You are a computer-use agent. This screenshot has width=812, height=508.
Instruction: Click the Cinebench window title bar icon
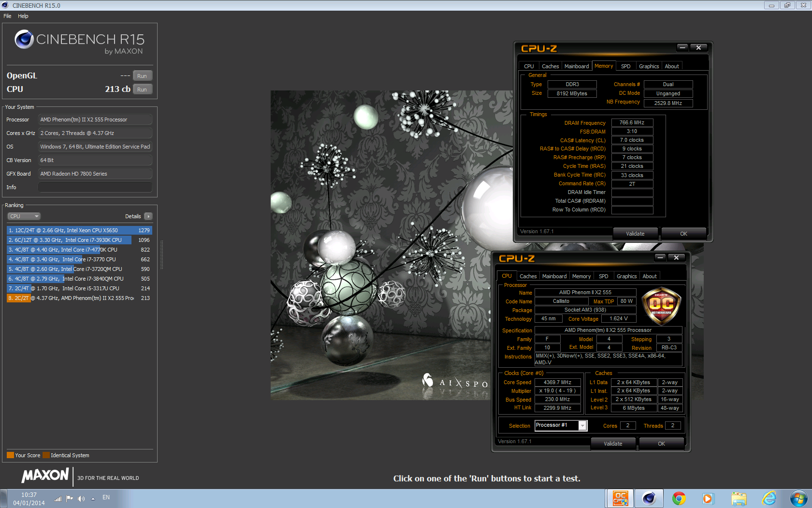click(x=5, y=5)
